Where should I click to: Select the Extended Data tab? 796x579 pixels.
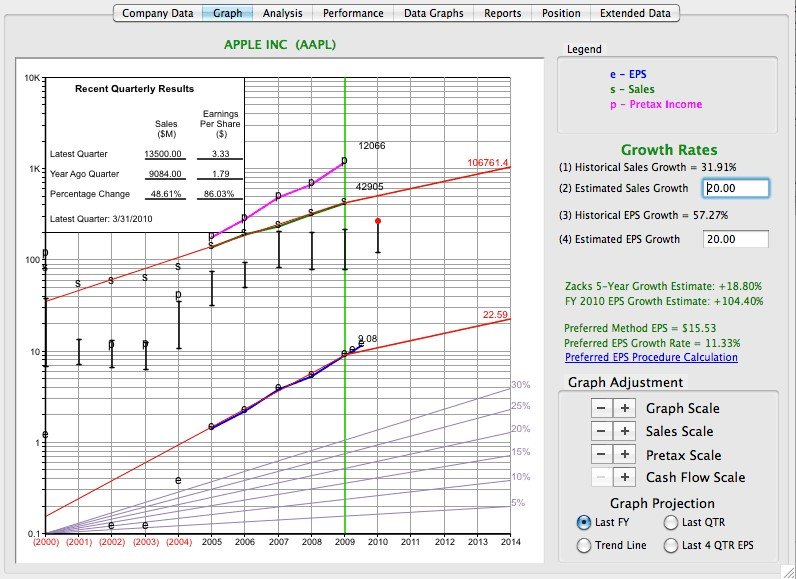[x=635, y=13]
